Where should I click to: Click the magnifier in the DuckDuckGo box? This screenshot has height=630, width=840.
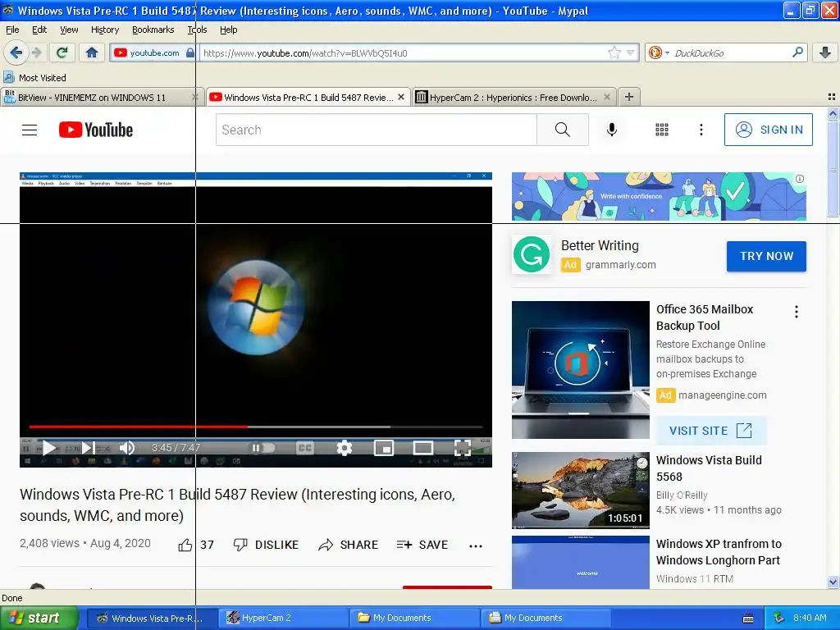pyautogui.click(x=797, y=52)
